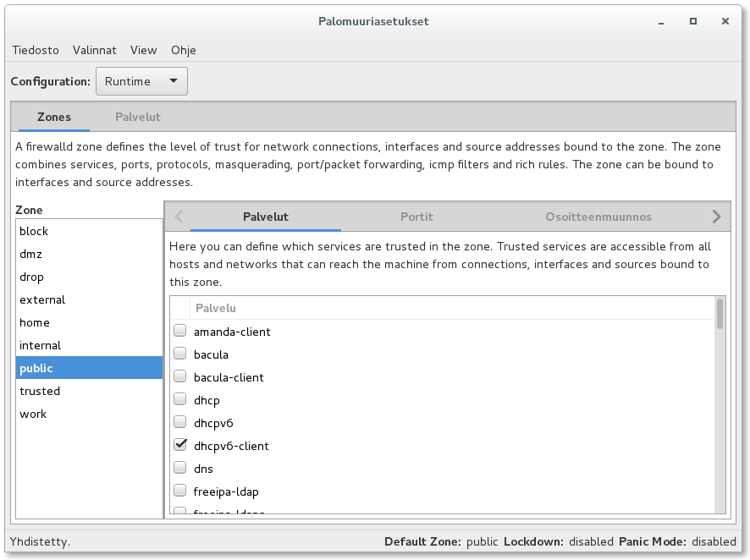Open the View menu
750x560 pixels.
click(143, 50)
